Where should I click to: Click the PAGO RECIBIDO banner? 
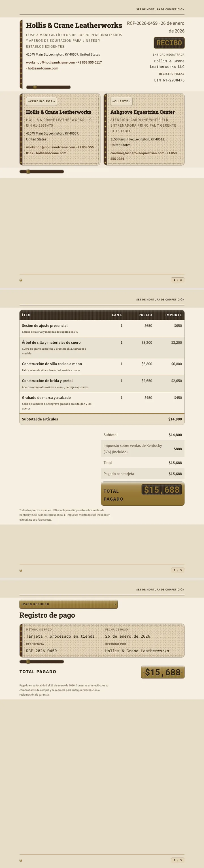(x=69, y=604)
